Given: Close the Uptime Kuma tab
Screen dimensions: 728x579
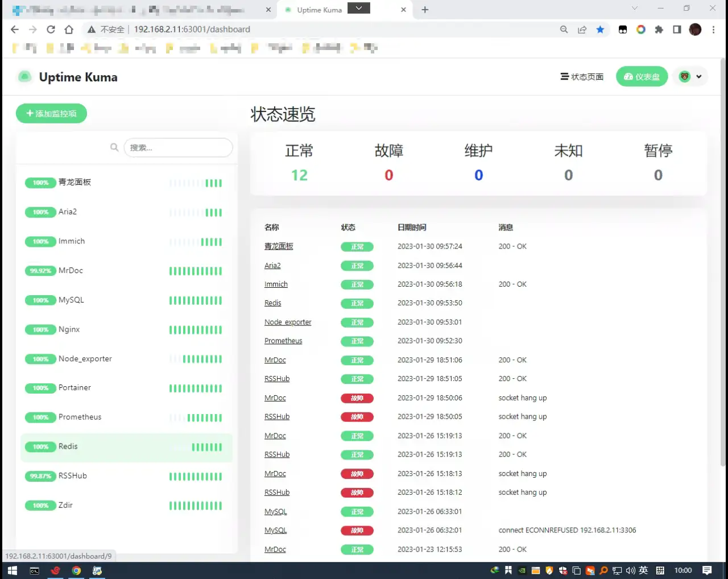Looking at the screenshot, I should point(403,10).
